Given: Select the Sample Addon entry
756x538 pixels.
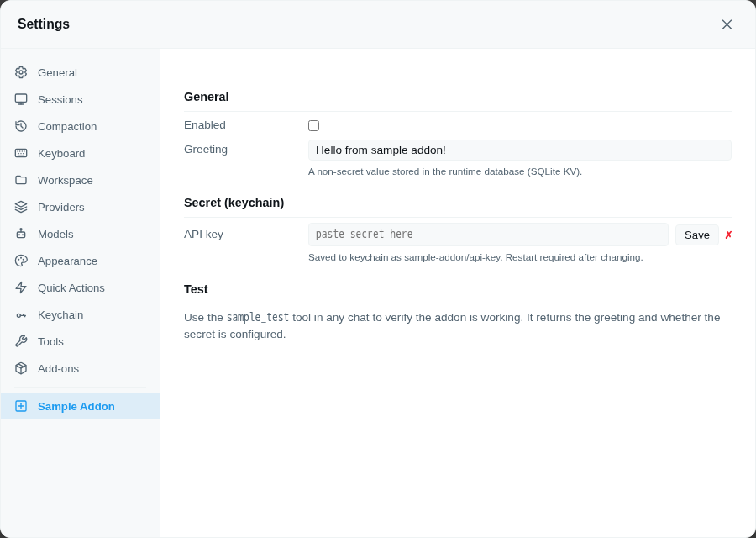Looking at the screenshot, I should 80,406.
